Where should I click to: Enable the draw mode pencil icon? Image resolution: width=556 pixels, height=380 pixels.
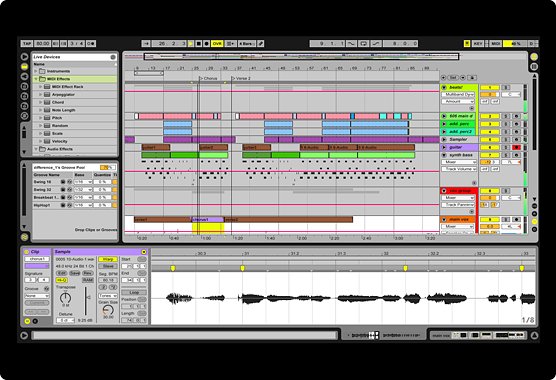click(x=260, y=44)
